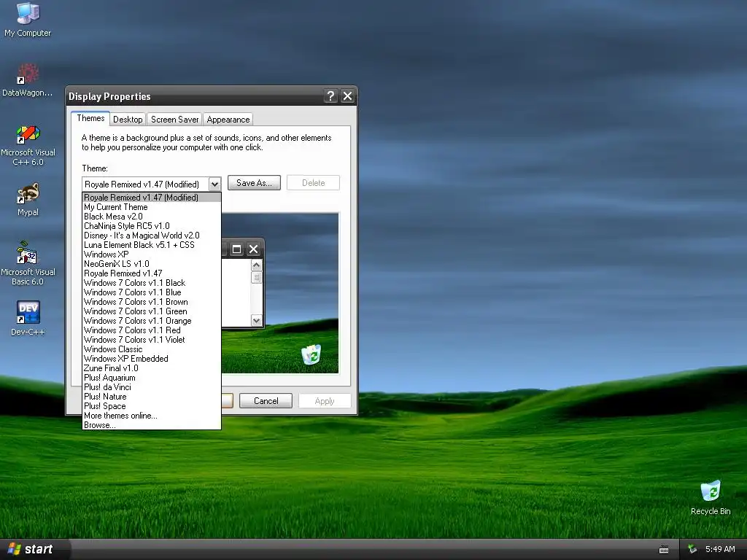Collapse the Theme dropdown arrow

click(214, 184)
